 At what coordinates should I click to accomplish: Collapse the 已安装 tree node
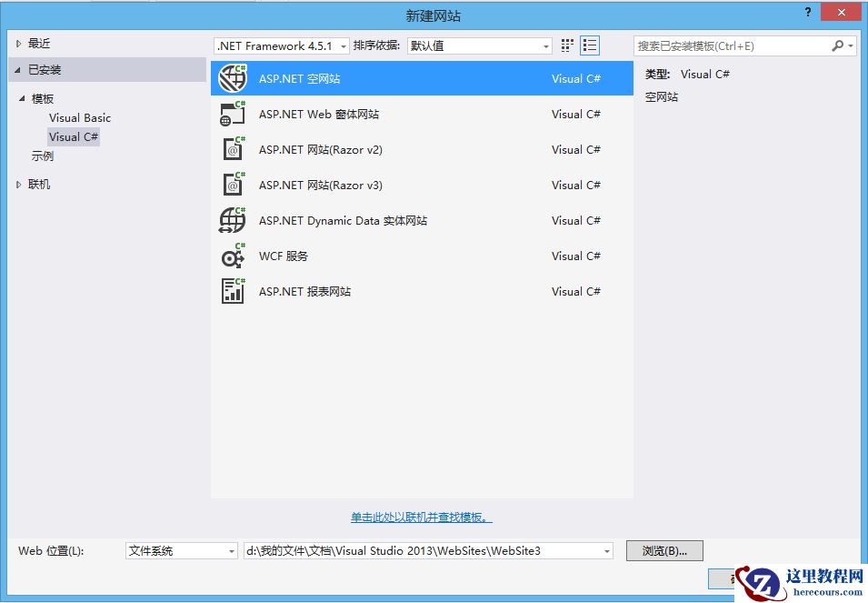(x=17, y=70)
